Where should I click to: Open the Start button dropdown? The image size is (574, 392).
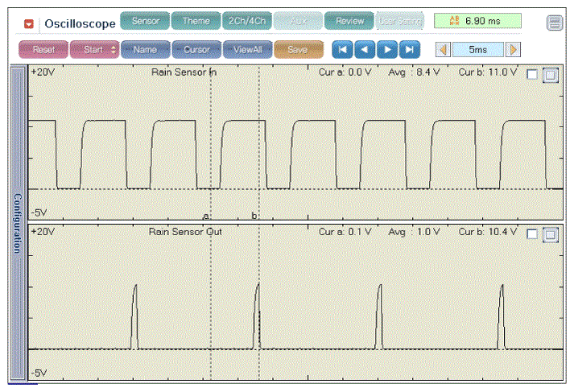point(113,50)
